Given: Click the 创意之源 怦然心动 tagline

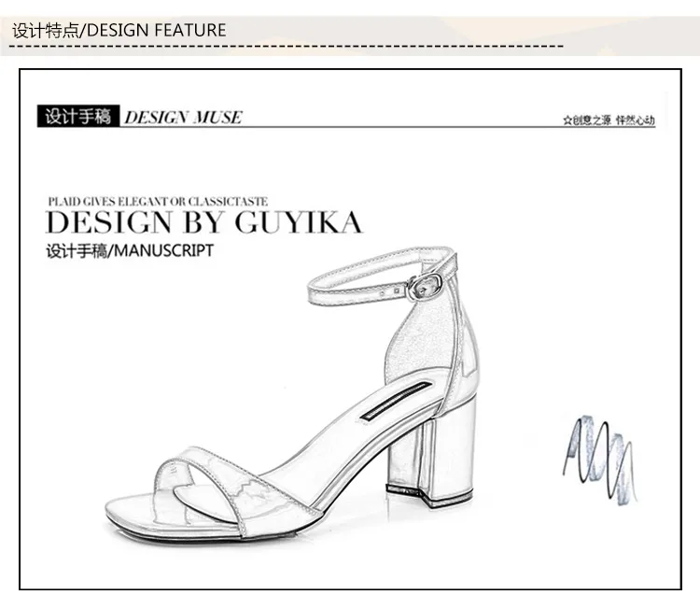Looking at the screenshot, I should point(609,120).
